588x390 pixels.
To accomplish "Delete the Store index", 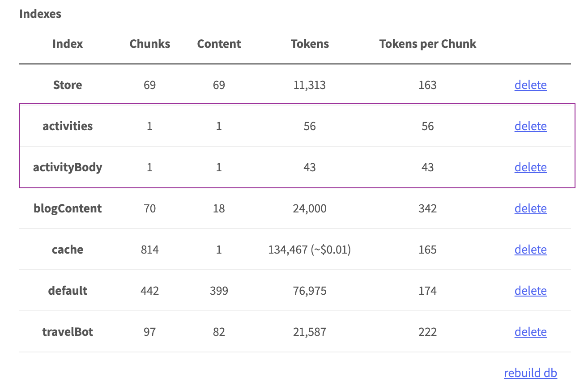I will pyautogui.click(x=530, y=85).
